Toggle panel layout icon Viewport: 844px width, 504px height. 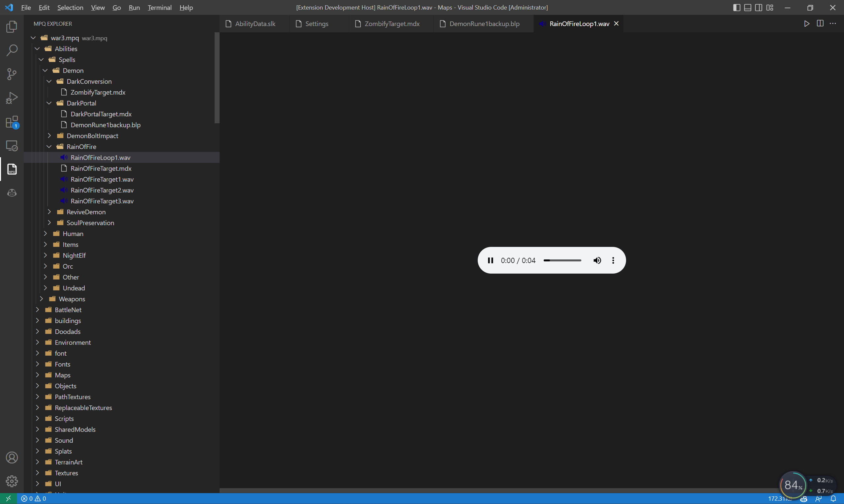coord(747,8)
